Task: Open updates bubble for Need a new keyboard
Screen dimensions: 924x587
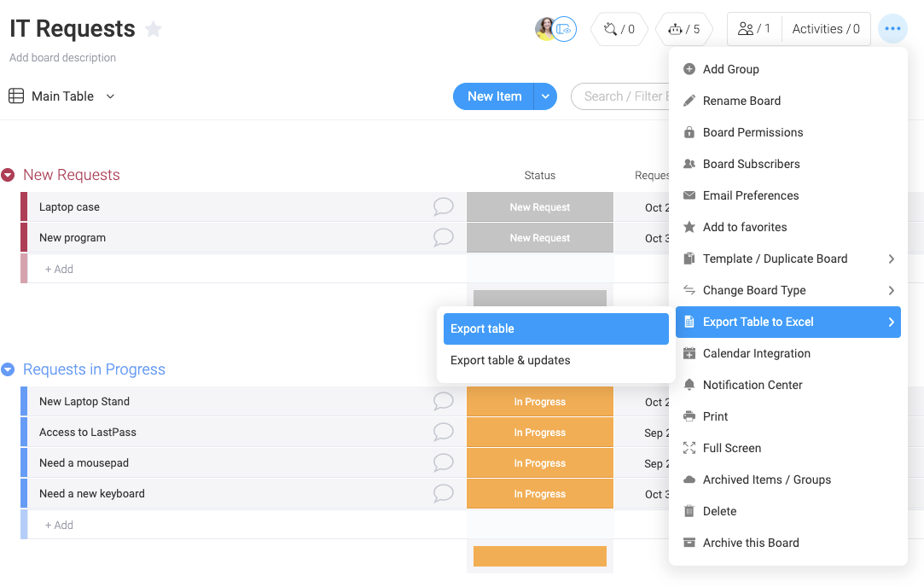Action: (443, 492)
